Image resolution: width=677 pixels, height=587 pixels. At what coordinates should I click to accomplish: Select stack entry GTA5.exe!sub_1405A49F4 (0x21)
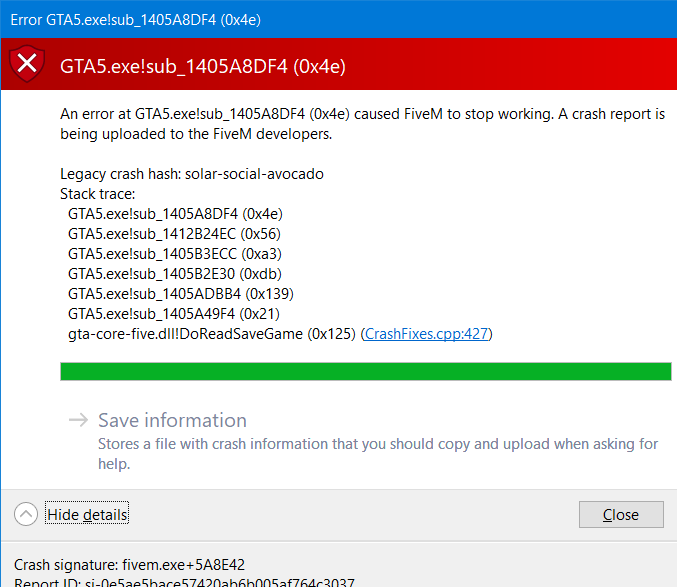tap(174, 314)
